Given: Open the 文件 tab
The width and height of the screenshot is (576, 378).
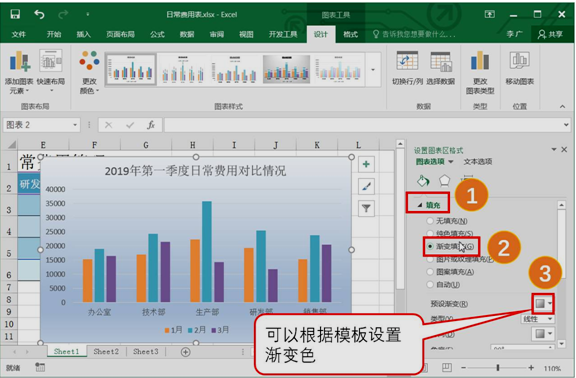Looking at the screenshot, I should (x=19, y=34).
